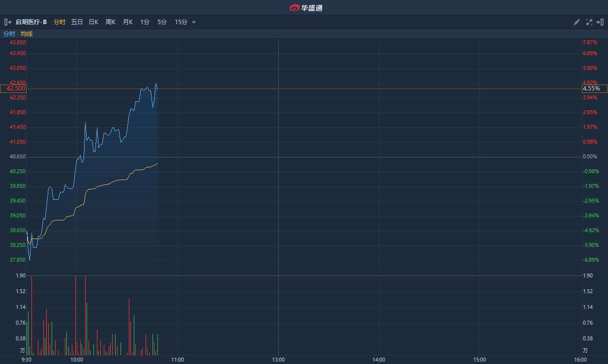The image size is (608, 364).
Task: Toggle the 均线 average line legend
Action: point(27,34)
